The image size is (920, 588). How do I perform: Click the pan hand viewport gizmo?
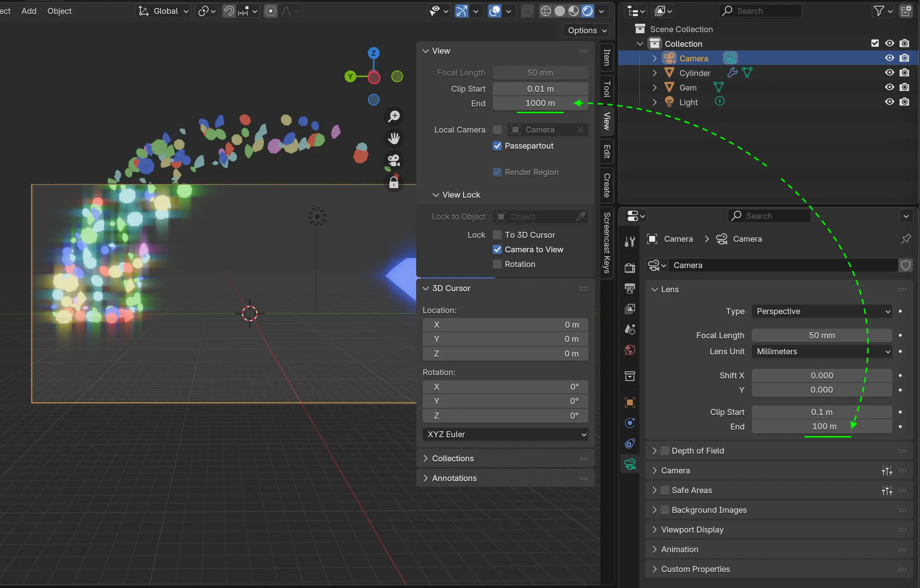coord(394,138)
